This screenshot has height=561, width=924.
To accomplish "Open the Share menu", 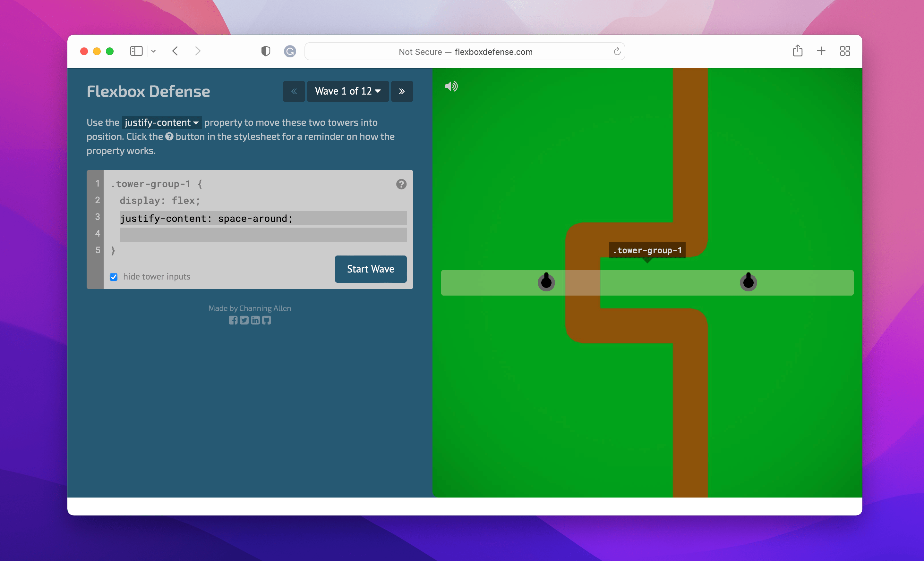I will (x=798, y=51).
